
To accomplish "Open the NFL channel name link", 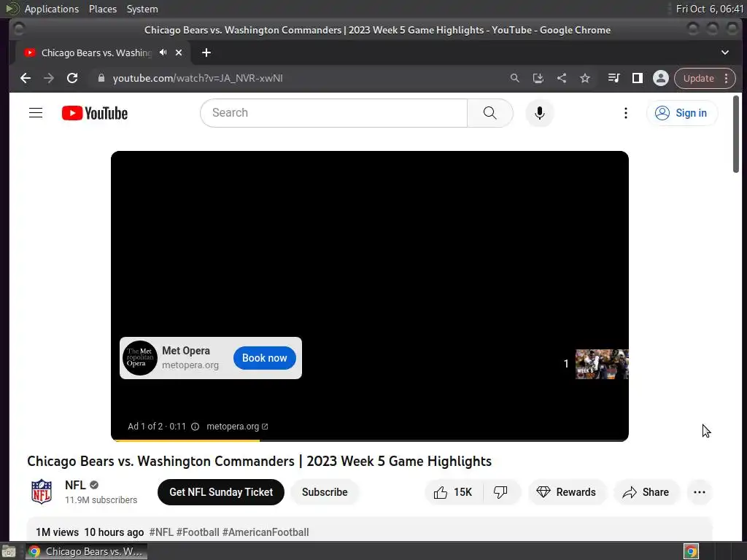I will [x=75, y=485].
